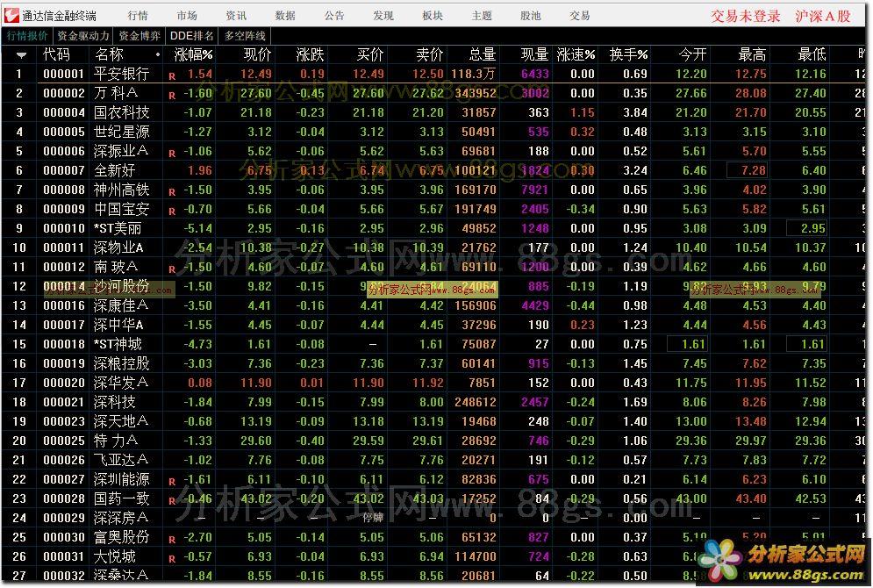Switch to the DDE排名 tab
873x588 pixels.
coord(191,36)
